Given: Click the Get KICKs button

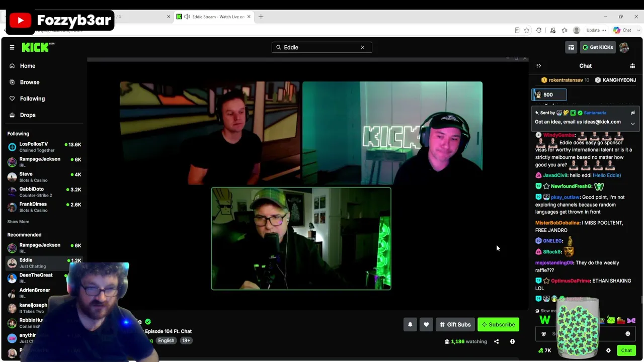Looking at the screenshot, I should [x=598, y=47].
